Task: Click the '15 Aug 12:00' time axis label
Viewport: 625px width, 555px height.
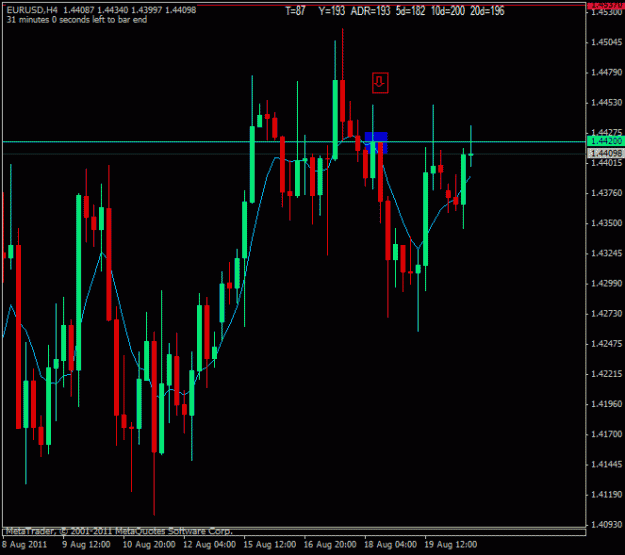Action: click(x=270, y=545)
